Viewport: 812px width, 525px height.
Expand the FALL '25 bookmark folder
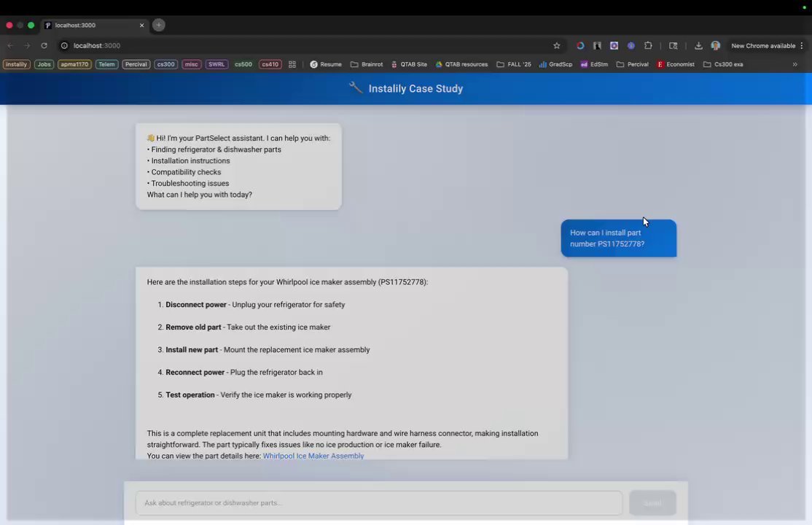(x=514, y=64)
